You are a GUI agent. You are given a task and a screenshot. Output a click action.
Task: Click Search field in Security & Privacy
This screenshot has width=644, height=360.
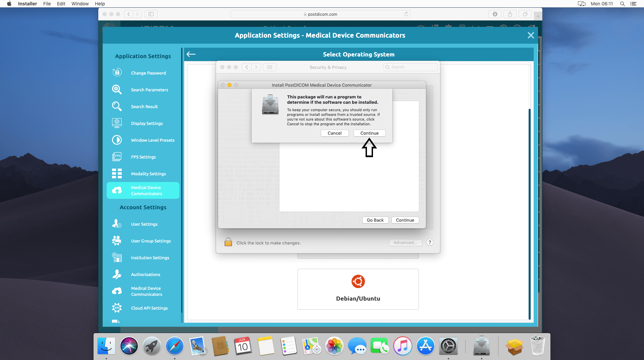point(410,67)
